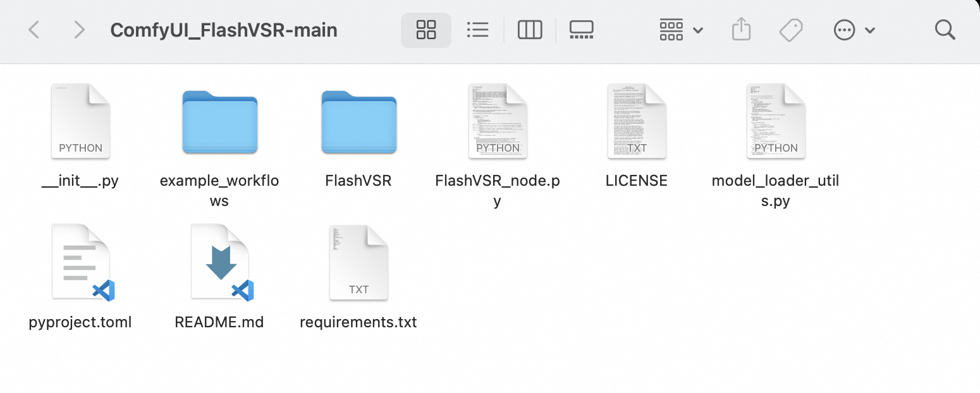Viewport: 980px width, 393px height.
Task: Select the README.md file icon
Action: click(219, 262)
